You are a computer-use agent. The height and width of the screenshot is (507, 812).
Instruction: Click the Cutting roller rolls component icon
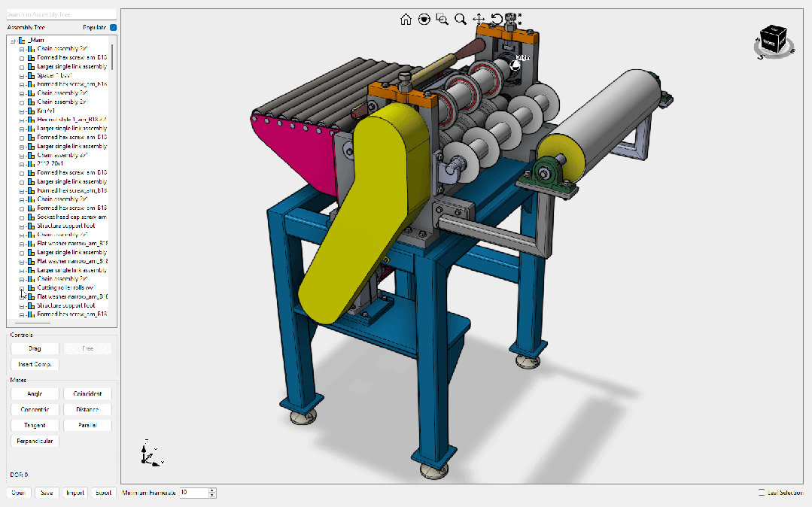click(31, 288)
